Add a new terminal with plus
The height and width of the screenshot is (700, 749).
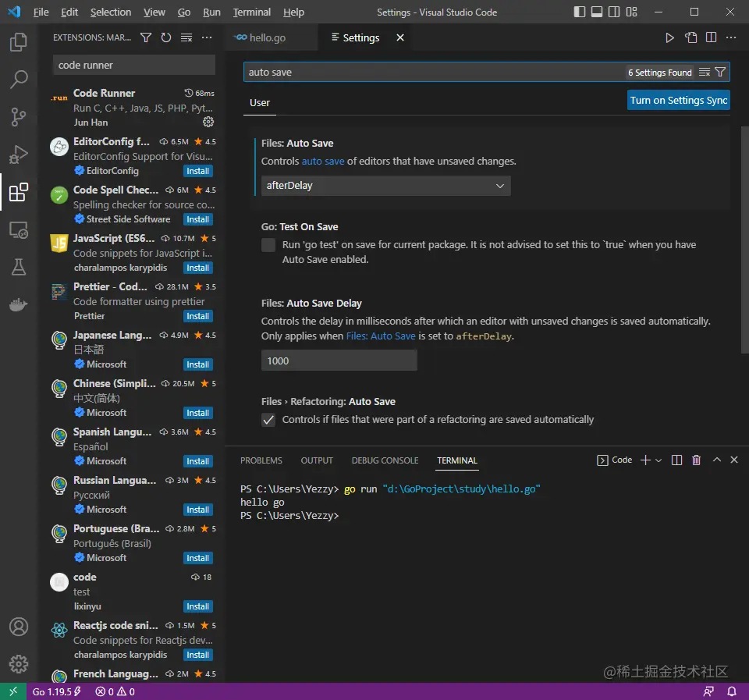[x=645, y=460]
